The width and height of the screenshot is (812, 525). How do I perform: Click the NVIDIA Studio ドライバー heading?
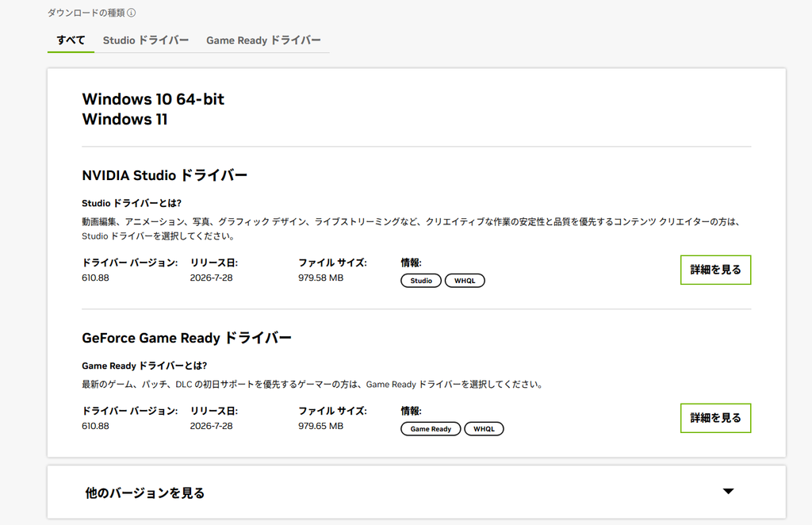coord(165,175)
